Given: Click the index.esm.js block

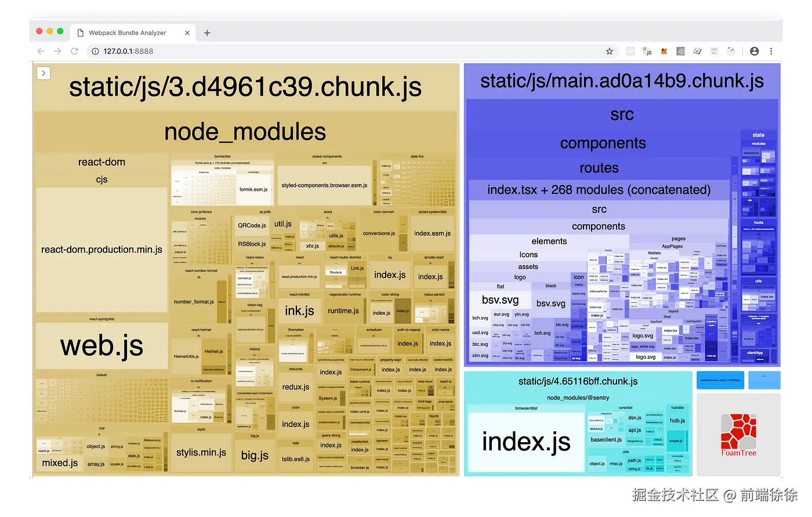Looking at the screenshot, I should 432,234.
